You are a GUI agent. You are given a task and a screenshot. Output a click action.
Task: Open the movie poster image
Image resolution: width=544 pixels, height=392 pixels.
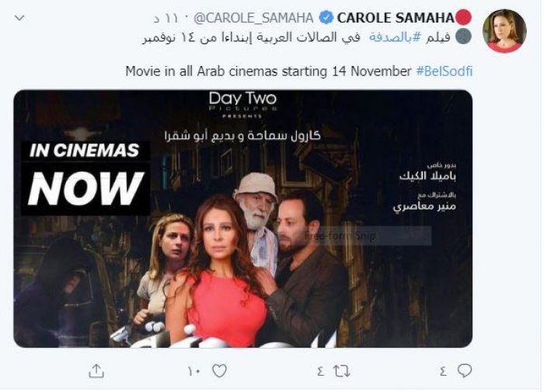242,219
